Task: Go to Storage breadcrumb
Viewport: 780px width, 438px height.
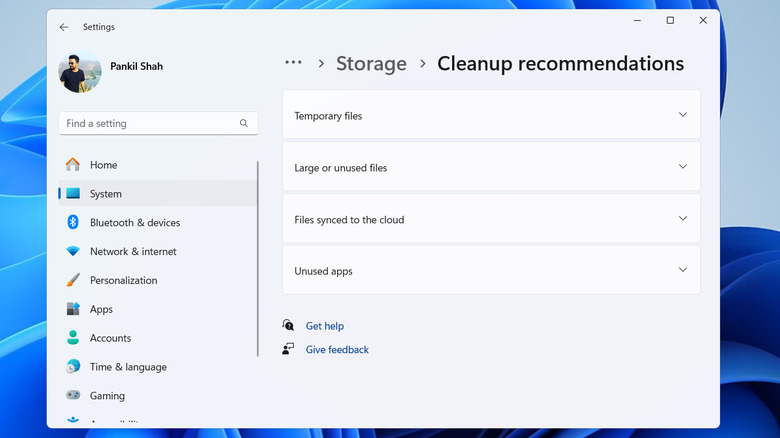Action: [x=371, y=64]
